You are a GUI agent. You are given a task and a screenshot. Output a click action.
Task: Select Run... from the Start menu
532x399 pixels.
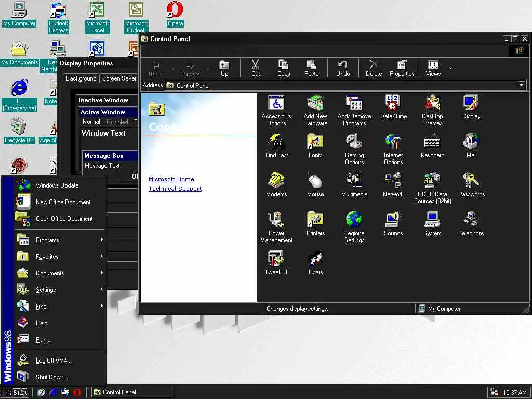coord(60,340)
